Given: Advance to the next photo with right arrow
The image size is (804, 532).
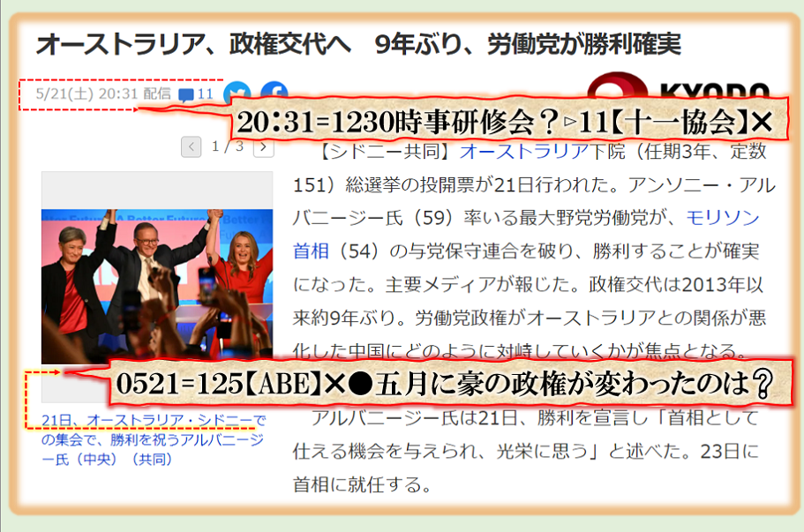Looking at the screenshot, I should 263,146.
